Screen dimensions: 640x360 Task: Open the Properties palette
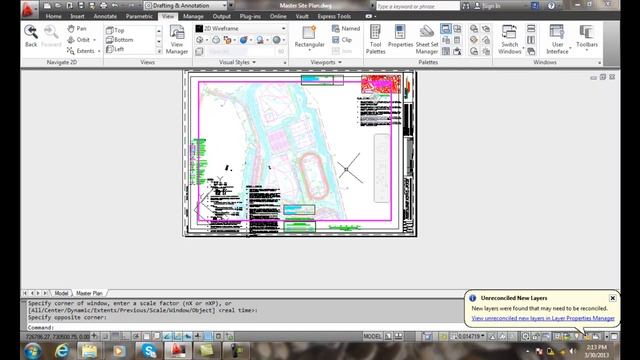pyautogui.click(x=400, y=36)
